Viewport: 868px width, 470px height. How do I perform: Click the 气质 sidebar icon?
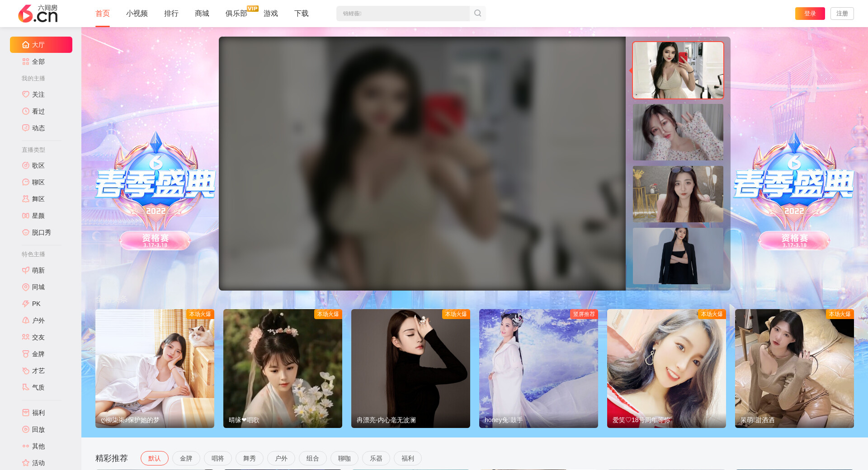pyautogui.click(x=26, y=387)
